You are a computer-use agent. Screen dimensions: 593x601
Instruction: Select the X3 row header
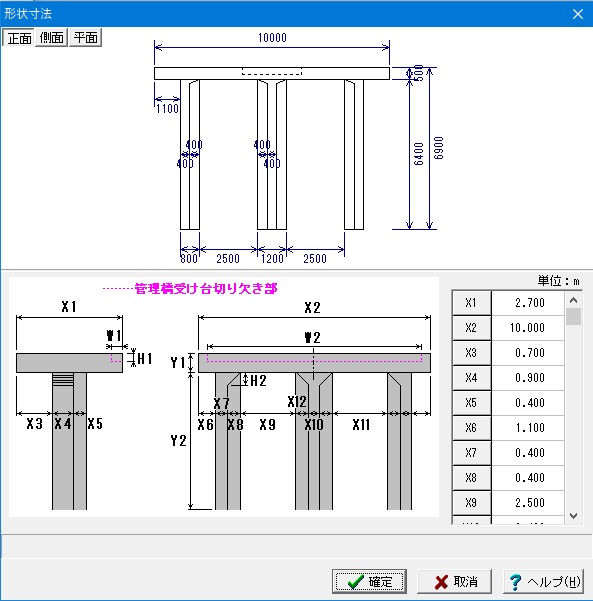(471, 353)
